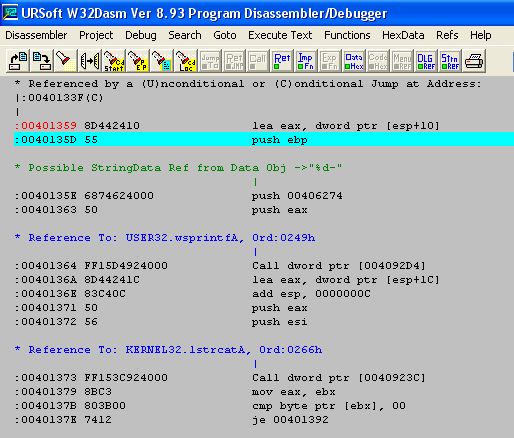Click the add esp, 0000000C line
Viewport: 514px width, 438px height.
(193, 293)
